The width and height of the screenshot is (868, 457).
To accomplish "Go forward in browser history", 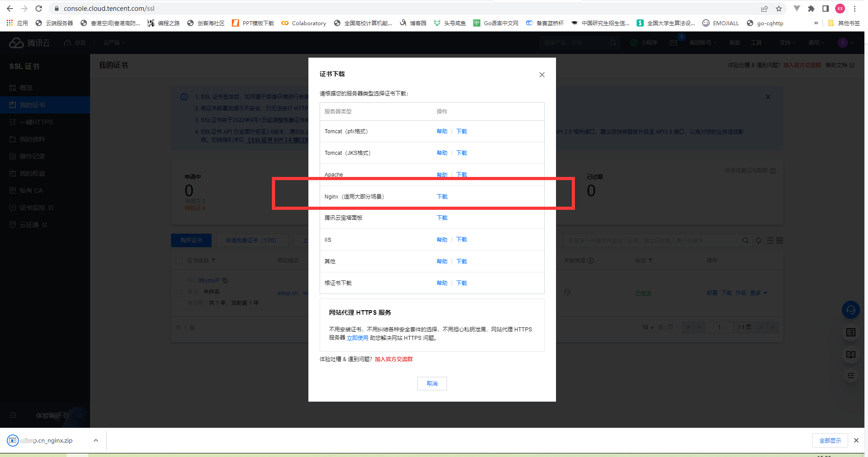I will coord(24,9).
